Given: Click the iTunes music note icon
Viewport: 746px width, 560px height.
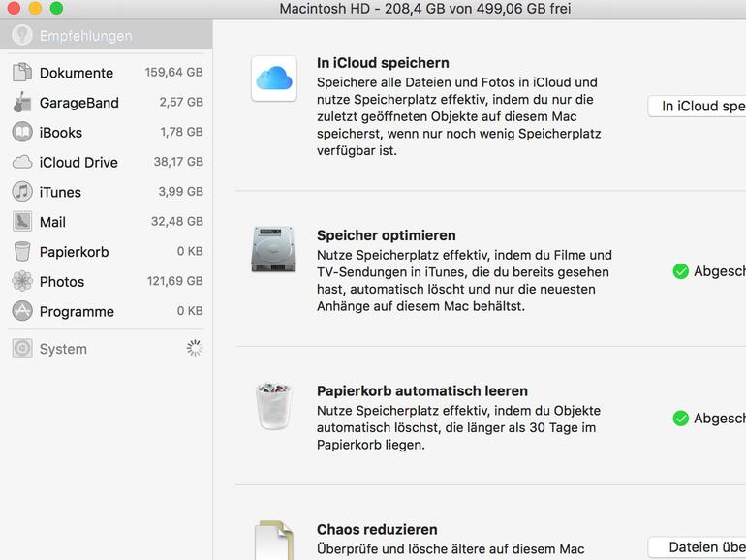Looking at the screenshot, I should pos(22,192).
